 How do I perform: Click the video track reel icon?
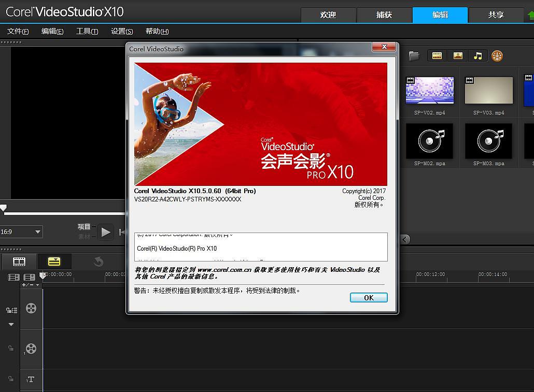coord(31,308)
